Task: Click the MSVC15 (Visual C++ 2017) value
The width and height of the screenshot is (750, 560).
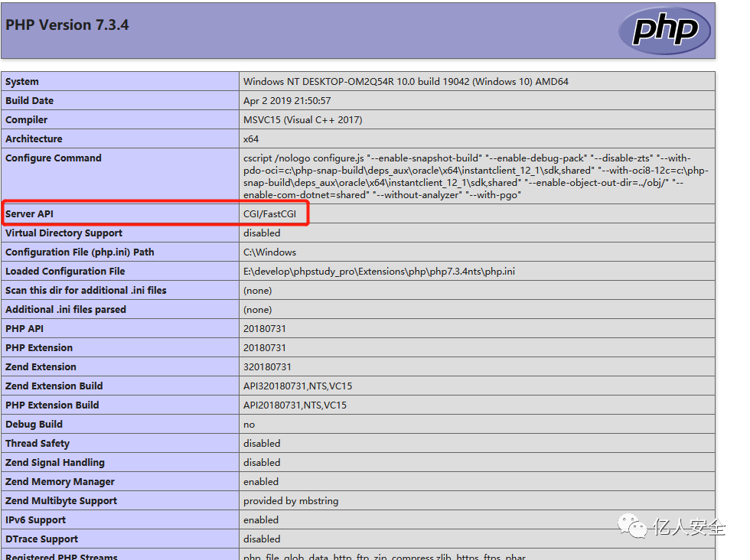Action: pyautogui.click(x=303, y=120)
